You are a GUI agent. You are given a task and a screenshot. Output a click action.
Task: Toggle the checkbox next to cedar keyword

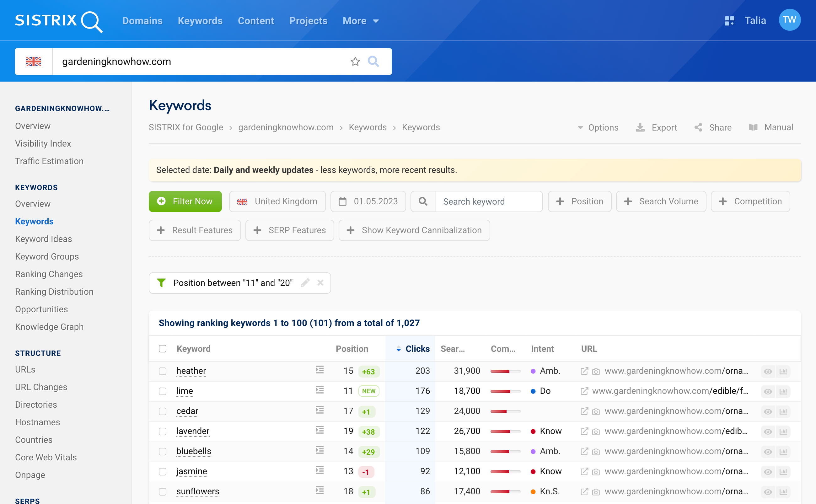coord(162,411)
